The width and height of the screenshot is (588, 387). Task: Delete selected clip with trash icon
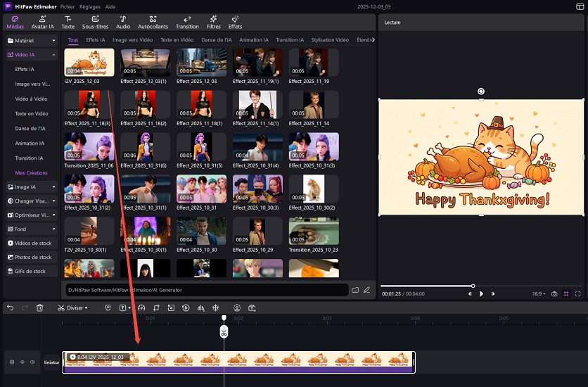pos(40,307)
